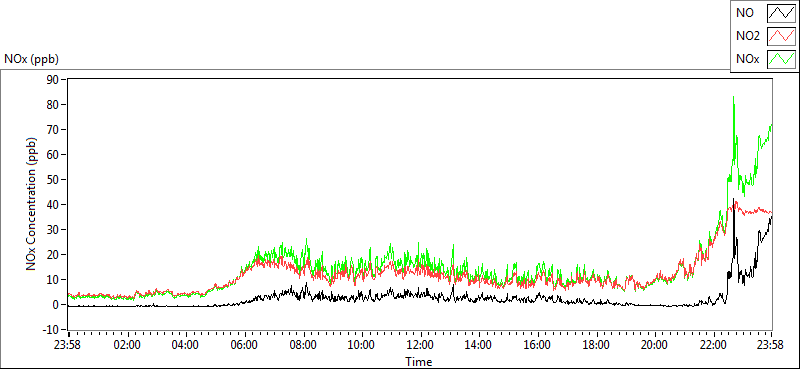Click the 0 y-axis tick label
Image resolution: width=800 pixels, height=369 pixels.
tap(57, 304)
